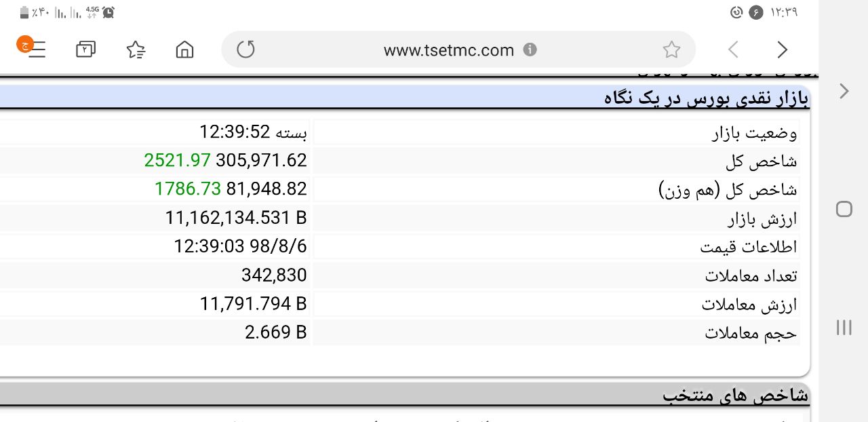Go to the browser home page icon
Image resolution: width=868 pixels, height=422 pixels.
point(184,50)
